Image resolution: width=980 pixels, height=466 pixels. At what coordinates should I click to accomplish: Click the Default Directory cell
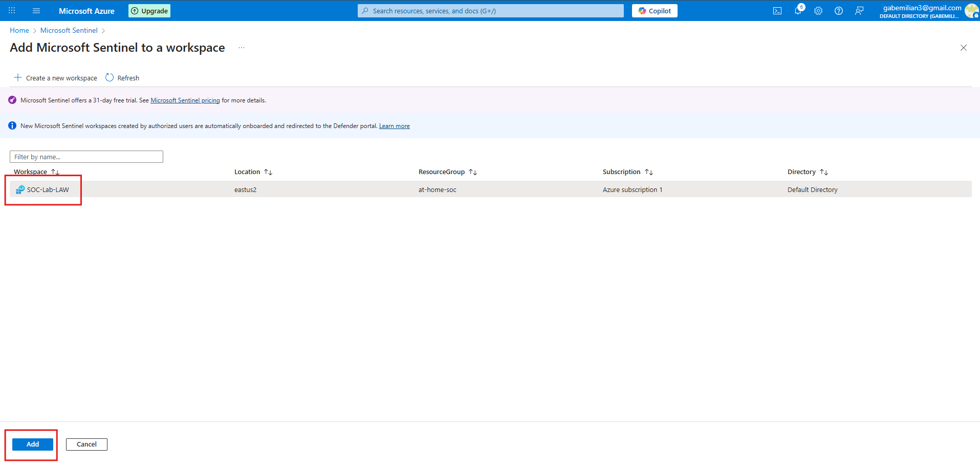[813, 189]
